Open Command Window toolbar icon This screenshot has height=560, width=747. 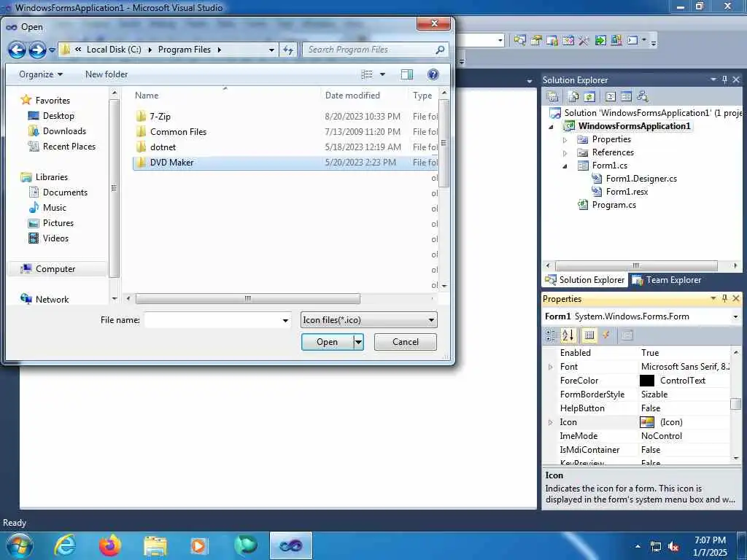(x=632, y=41)
